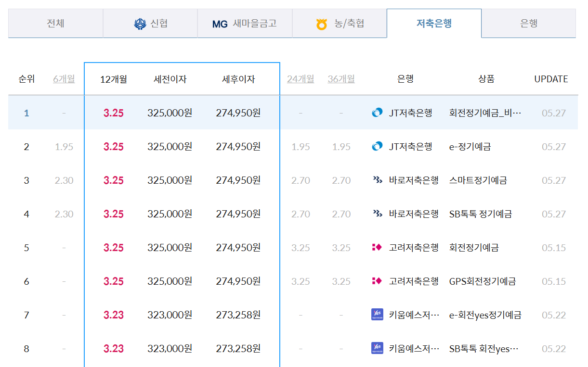Viewport: 588px width, 367px height.
Task: Click JT저축은행 logo in rank 1 row
Action: pyautogui.click(x=378, y=113)
